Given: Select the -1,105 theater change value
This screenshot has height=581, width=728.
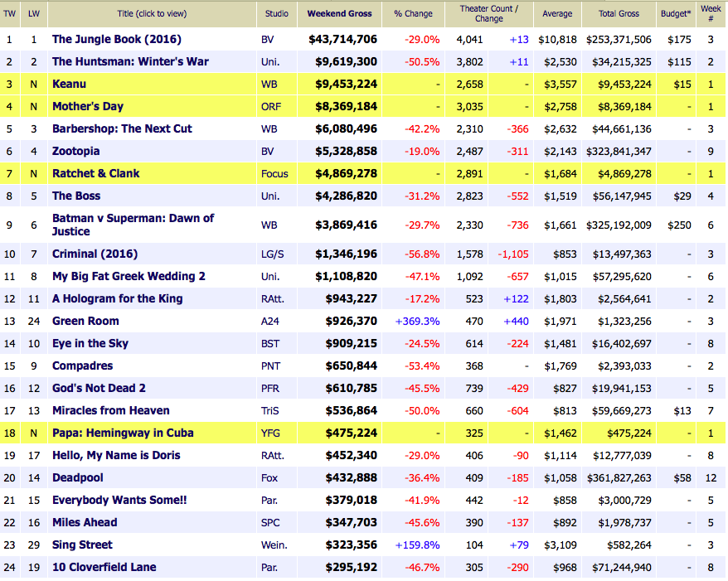Looking at the screenshot, I should 513,254.
